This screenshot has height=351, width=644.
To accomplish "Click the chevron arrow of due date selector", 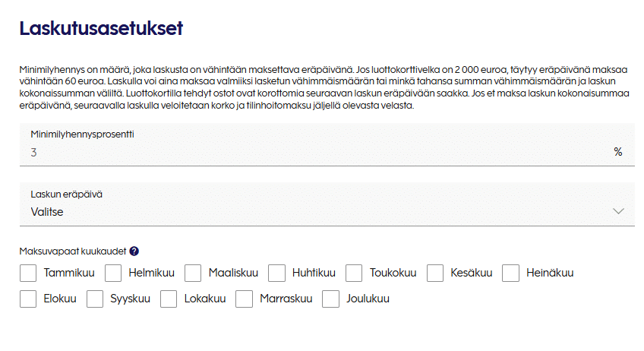I will click(618, 211).
